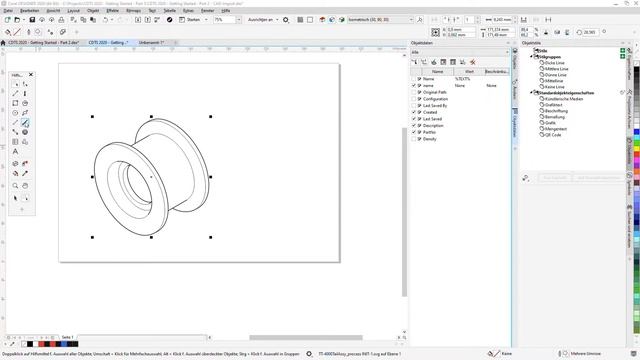This screenshot has width=640, height=360.
Task: Click the green plus icon beside Stilgruppen
Action: [622, 56]
